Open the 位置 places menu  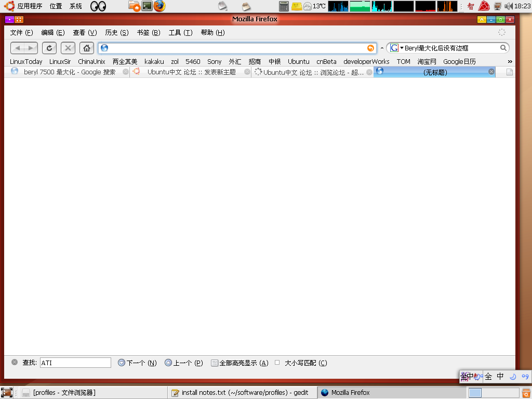(56, 6)
